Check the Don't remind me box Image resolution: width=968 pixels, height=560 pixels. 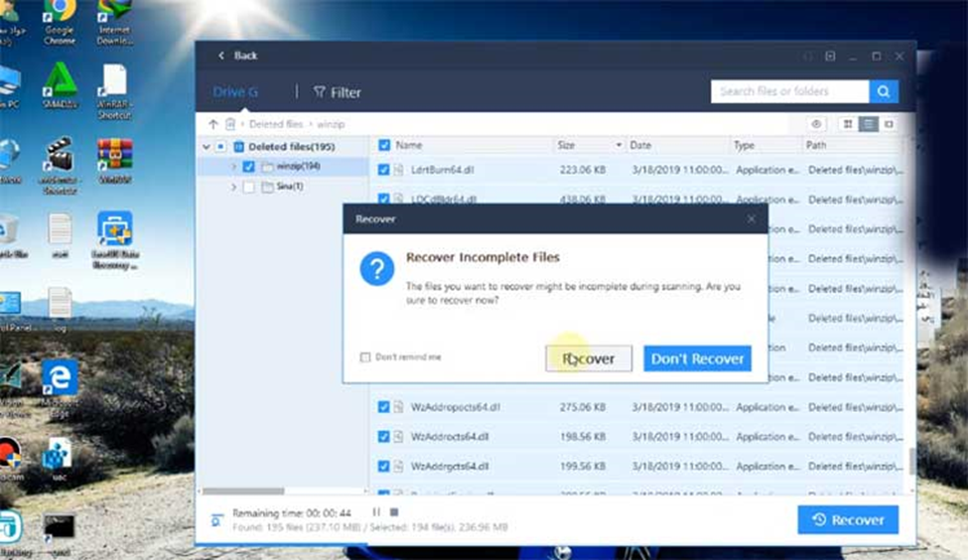365,357
